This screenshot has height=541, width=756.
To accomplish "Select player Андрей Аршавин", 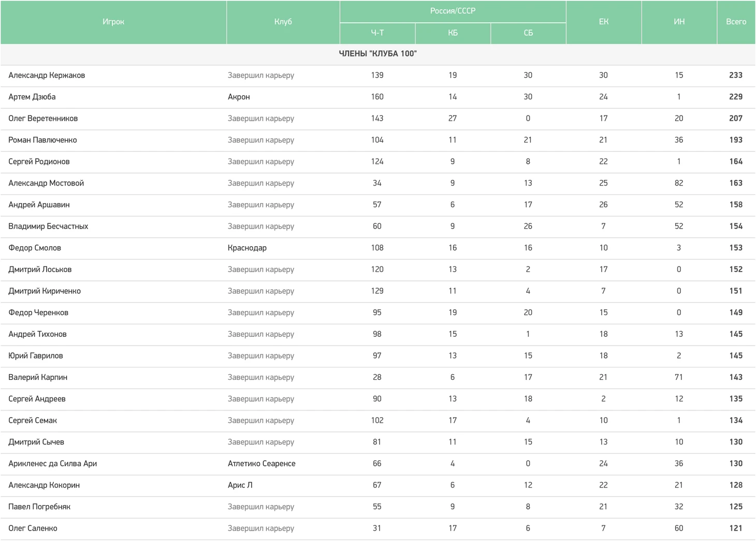I will (39, 205).
